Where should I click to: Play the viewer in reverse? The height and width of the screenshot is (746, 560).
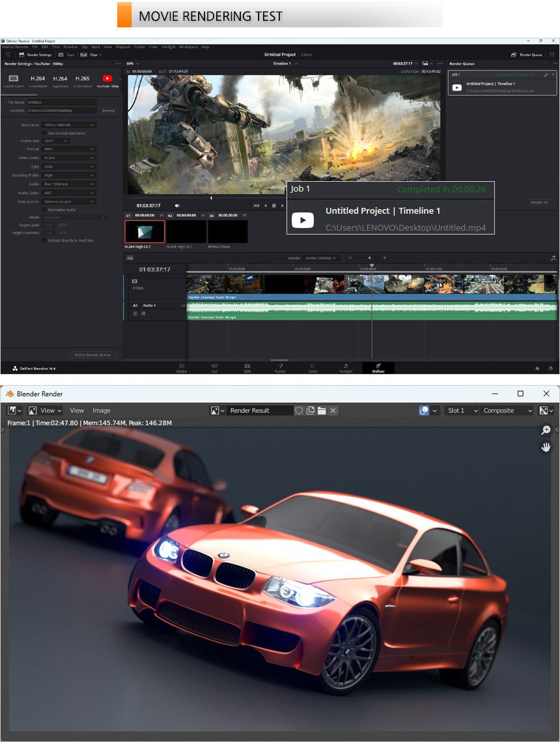coord(265,205)
